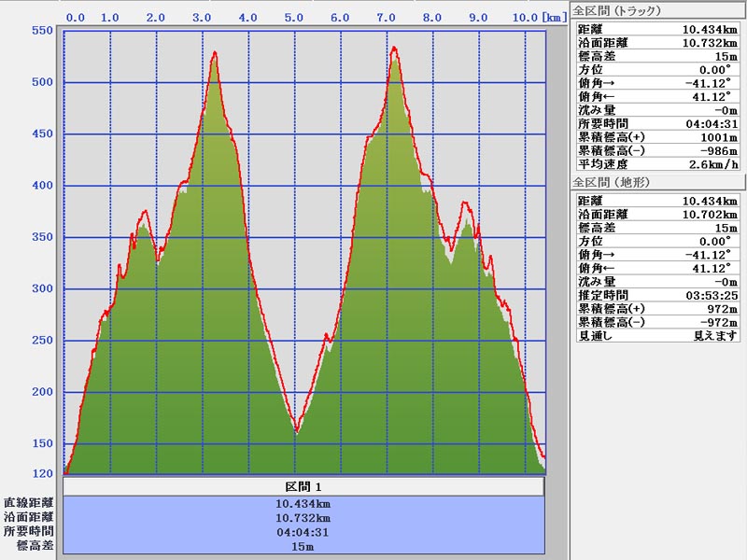Click the 直線距離 label at bottom left
The height and width of the screenshot is (560, 747).
[28, 503]
